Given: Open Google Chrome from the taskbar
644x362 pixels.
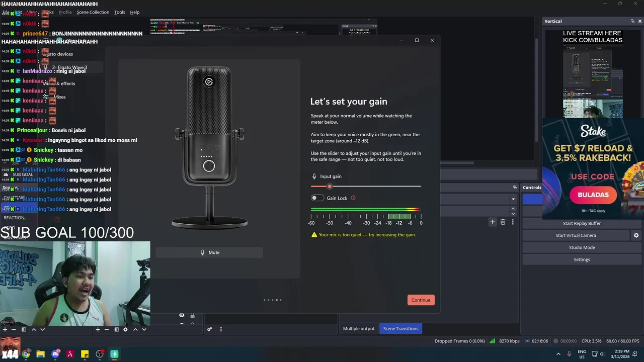Looking at the screenshot, I should [26, 354].
